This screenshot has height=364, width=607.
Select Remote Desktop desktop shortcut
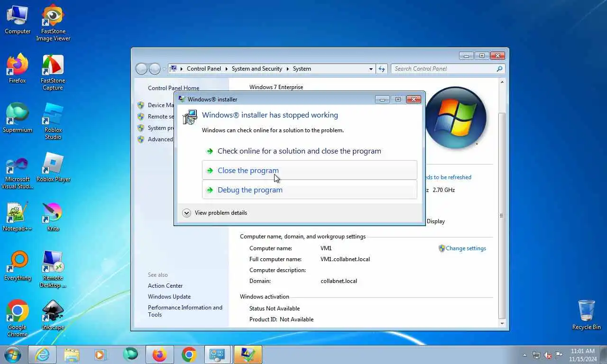tap(53, 269)
